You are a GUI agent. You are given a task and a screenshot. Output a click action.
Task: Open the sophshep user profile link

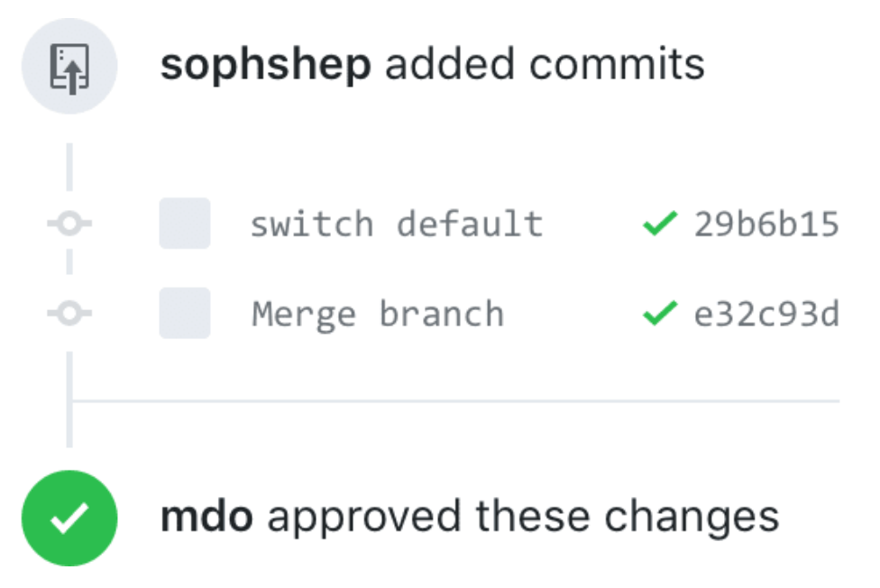(265, 65)
